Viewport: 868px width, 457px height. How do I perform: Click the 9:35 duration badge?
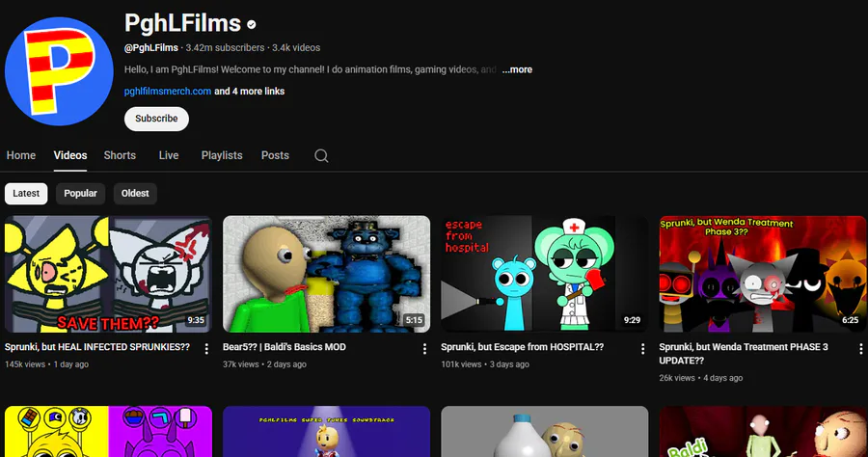(196, 320)
